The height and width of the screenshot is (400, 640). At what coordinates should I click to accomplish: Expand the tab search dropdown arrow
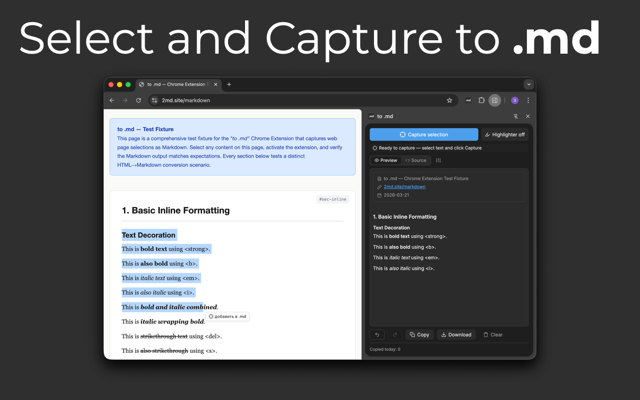529,84
